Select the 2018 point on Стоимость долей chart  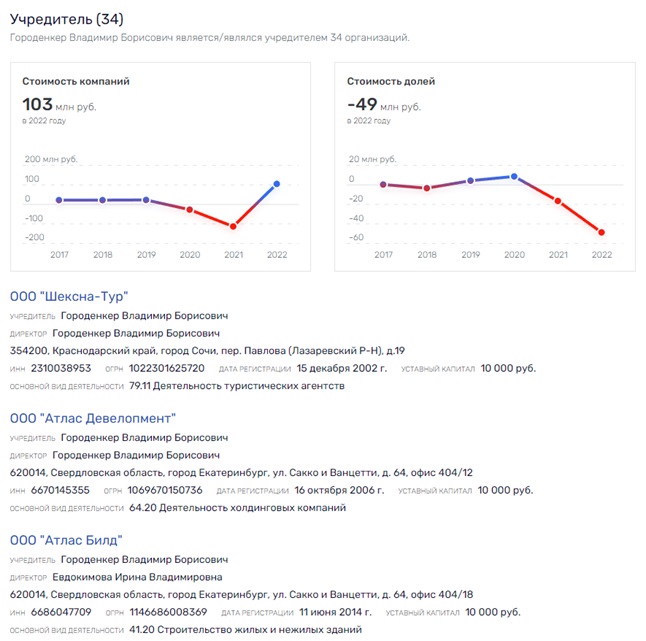point(427,188)
